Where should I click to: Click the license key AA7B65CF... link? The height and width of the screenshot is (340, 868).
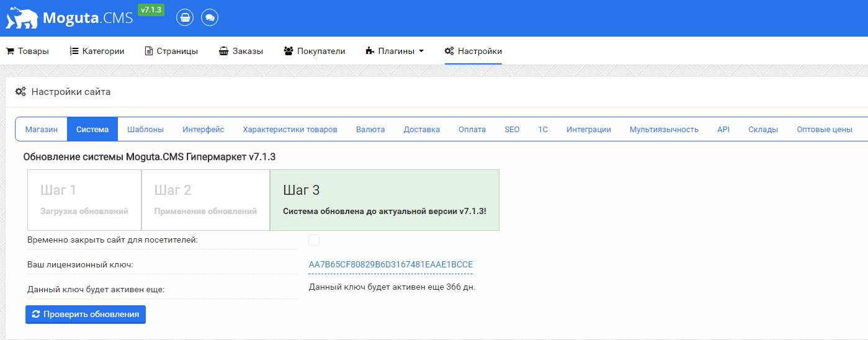click(x=391, y=264)
